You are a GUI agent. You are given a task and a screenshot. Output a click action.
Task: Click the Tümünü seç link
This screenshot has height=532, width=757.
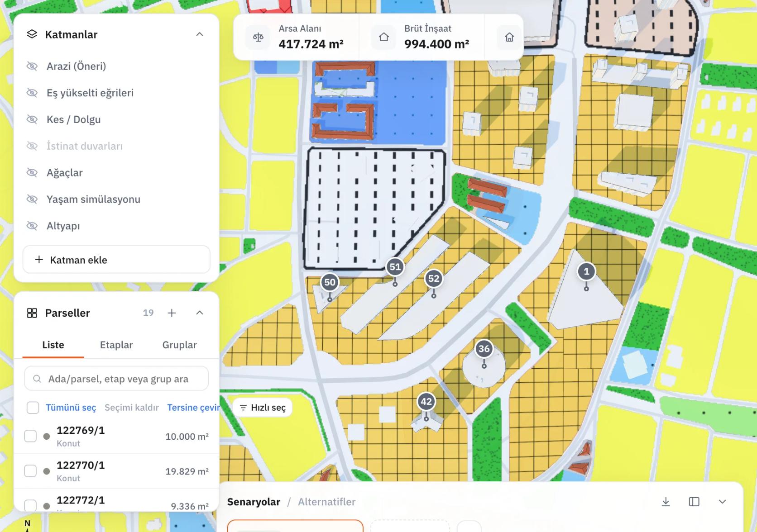(71, 408)
